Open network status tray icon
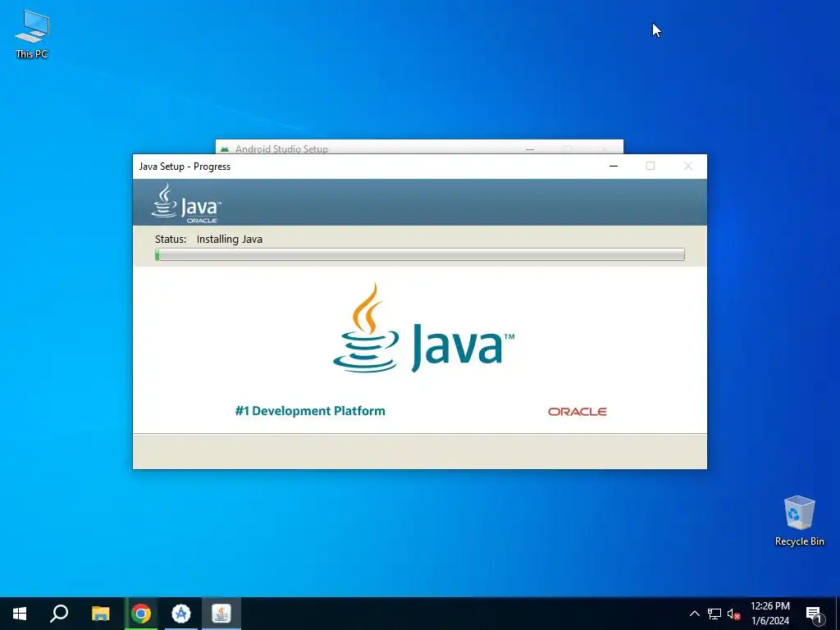Viewport: 840px width, 630px height. (x=714, y=614)
